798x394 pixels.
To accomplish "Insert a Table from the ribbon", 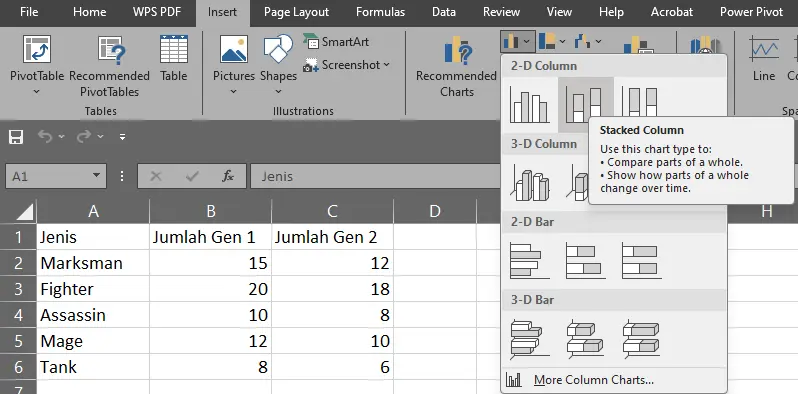I will click(x=174, y=59).
